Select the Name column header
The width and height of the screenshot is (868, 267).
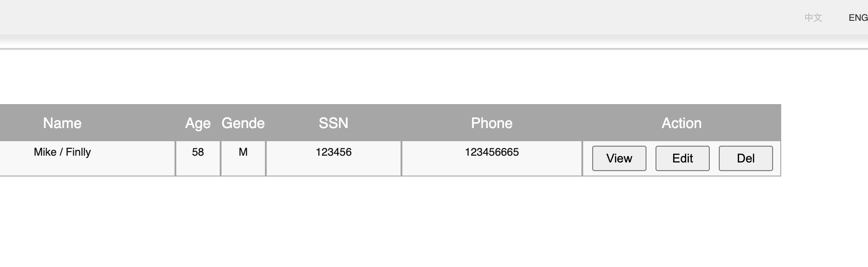pyautogui.click(x=62, y=123)
